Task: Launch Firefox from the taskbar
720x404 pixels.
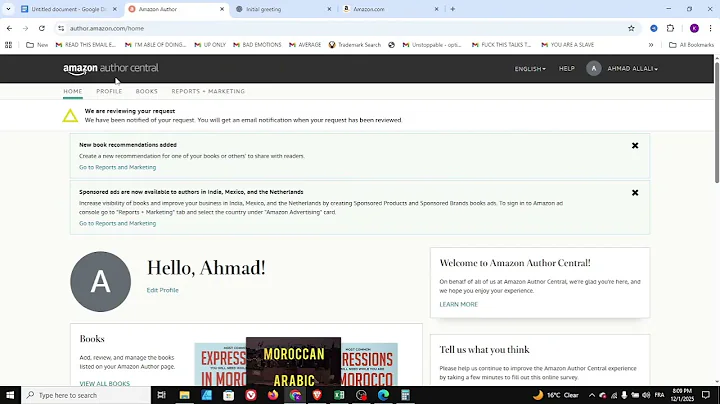Action: tap(273, 395)
